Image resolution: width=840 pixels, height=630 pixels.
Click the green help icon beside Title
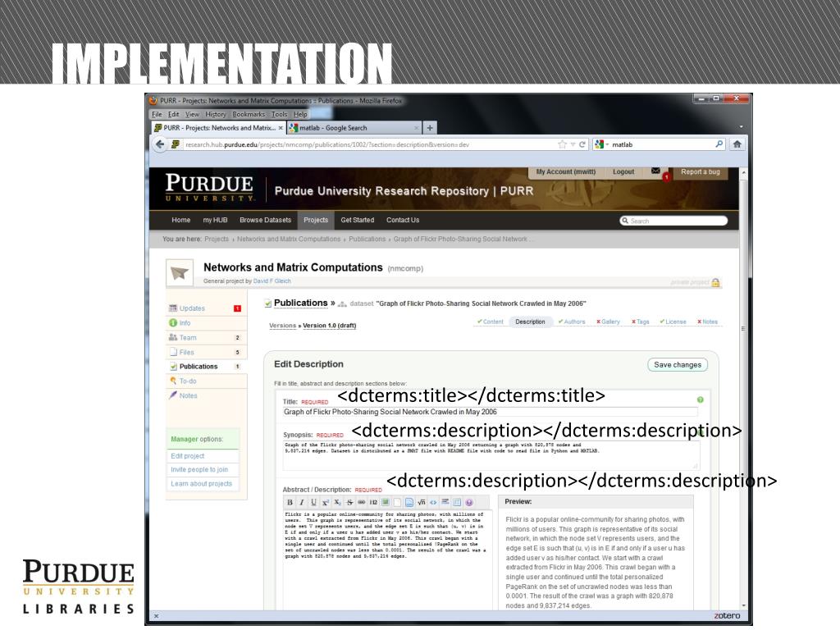[x=701, y=399]
